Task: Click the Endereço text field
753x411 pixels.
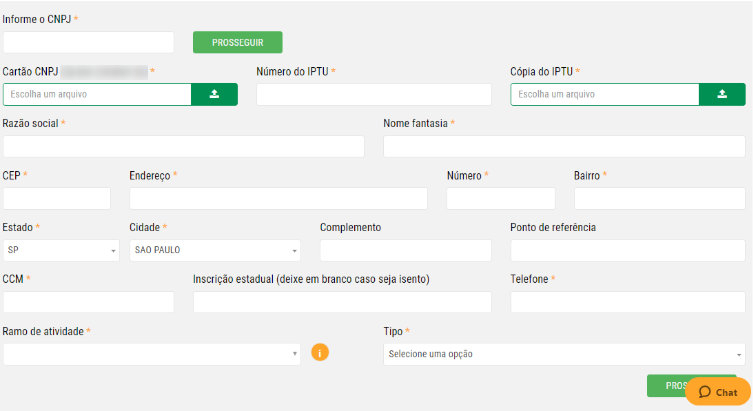Action: click(x=278, y=198)
